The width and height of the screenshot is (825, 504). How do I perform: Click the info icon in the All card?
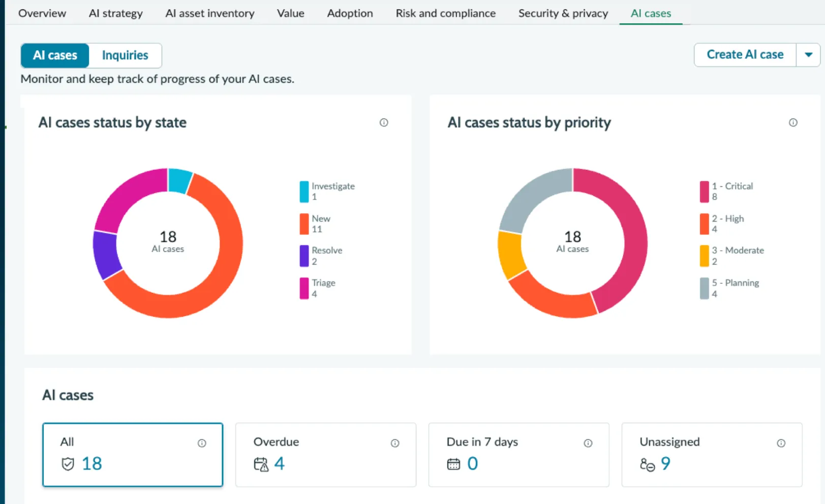point(202,443)
